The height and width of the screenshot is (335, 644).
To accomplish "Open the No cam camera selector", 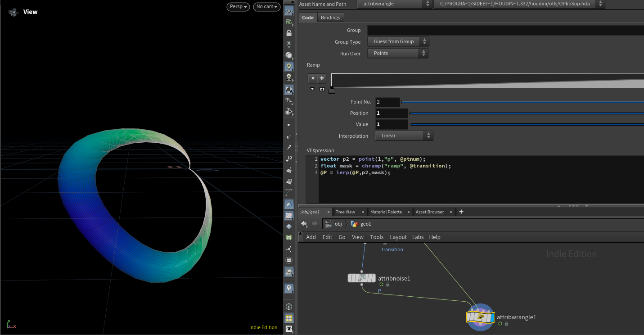I will click(266, 7).
